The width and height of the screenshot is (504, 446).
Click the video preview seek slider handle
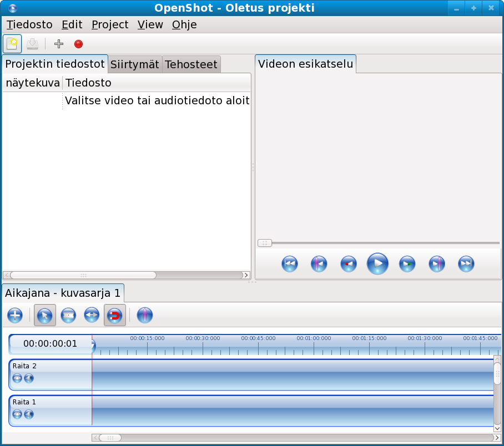(265, 243)
